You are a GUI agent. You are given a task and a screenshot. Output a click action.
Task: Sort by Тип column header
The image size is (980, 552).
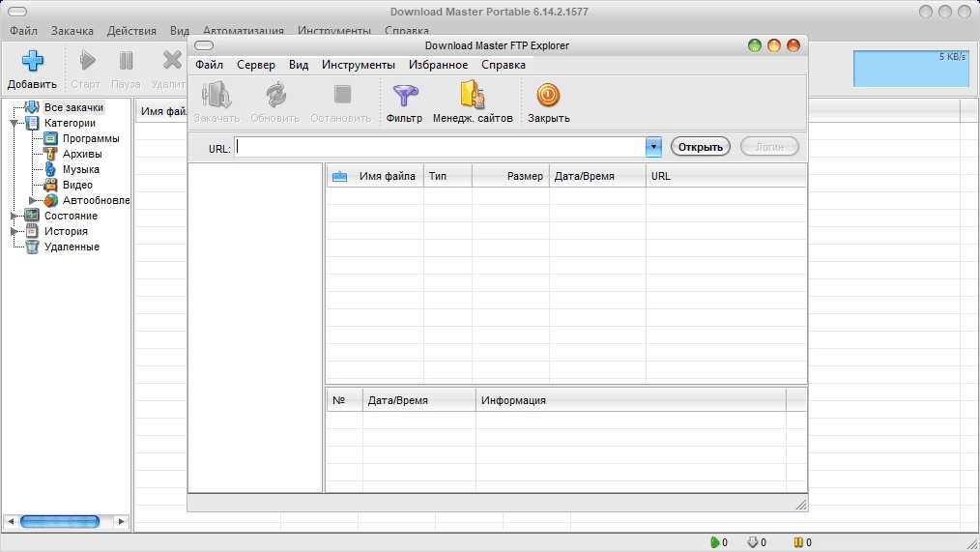click(x=447, y=176)
